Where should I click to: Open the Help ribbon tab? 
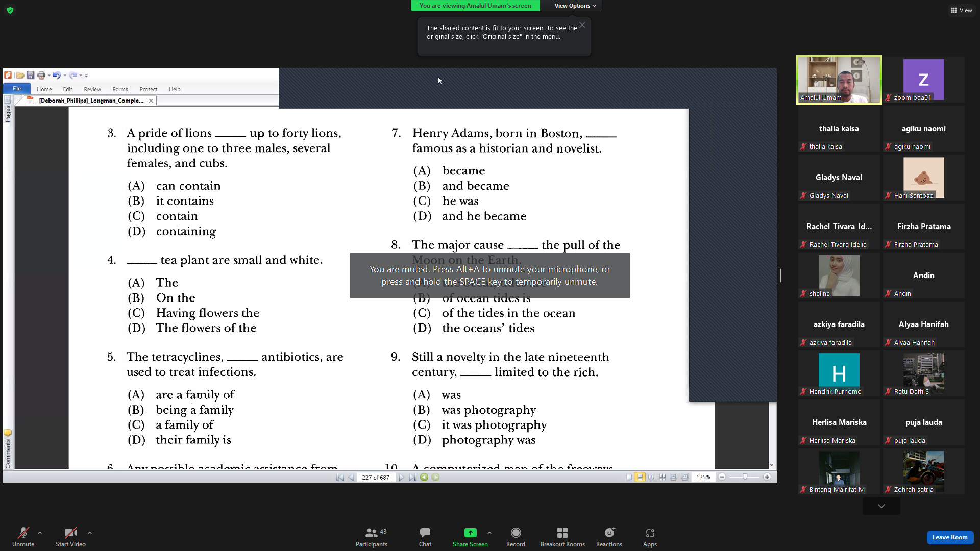coord(175,89)
